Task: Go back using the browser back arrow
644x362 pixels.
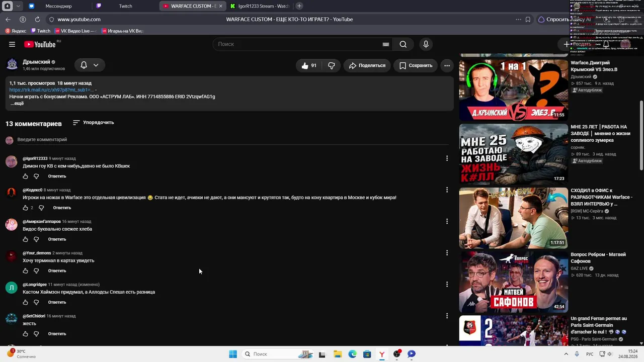Action: (8, 19)
